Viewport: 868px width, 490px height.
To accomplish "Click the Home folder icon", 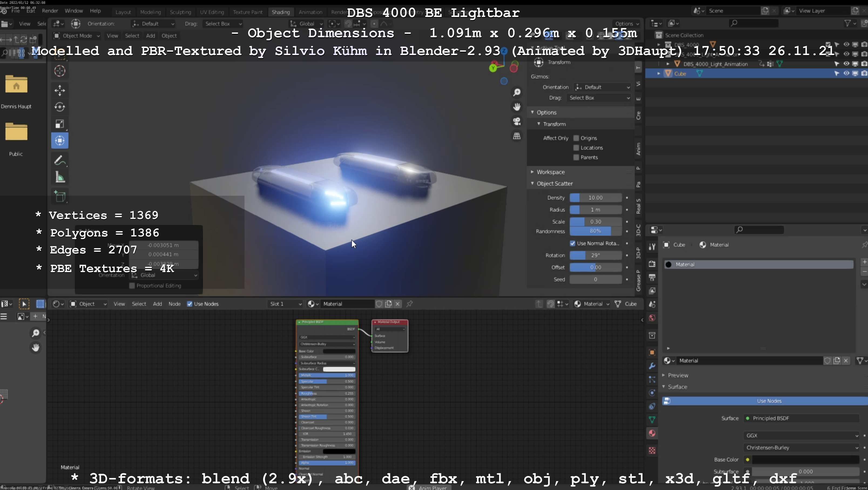I will point(16,84).
